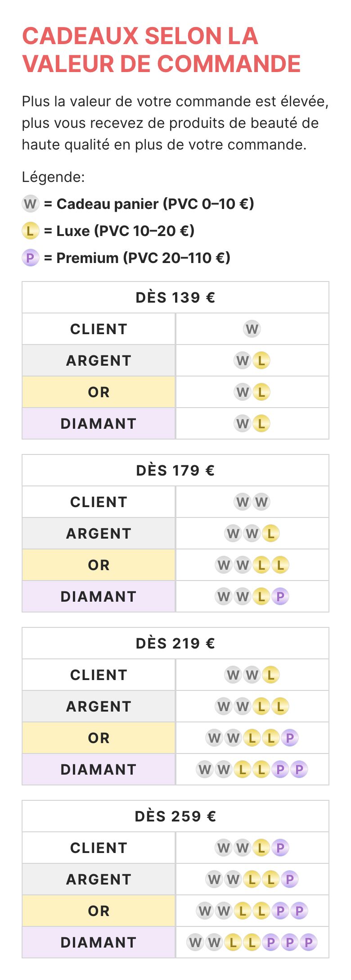This screenshot has width=351, height=980.
Task: Click the P icon in Dès 219 € Or row
Action: [290, 738]
